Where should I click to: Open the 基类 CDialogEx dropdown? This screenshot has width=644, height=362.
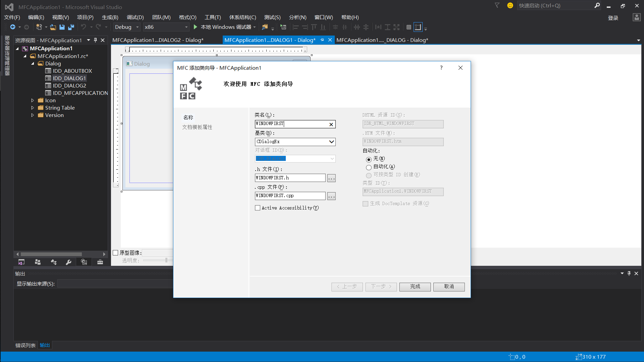(x=331, y=142)
